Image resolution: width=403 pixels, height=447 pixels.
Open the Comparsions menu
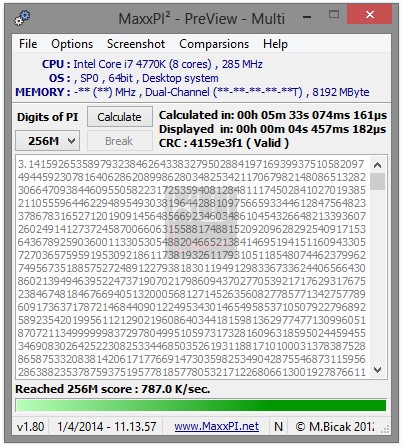pos(214,44)
